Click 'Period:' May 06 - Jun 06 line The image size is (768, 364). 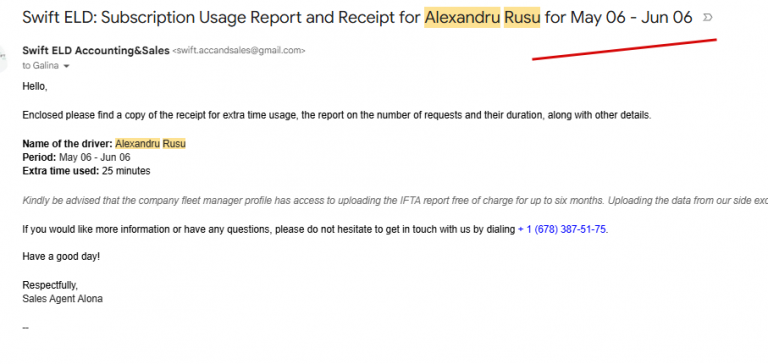76,158
